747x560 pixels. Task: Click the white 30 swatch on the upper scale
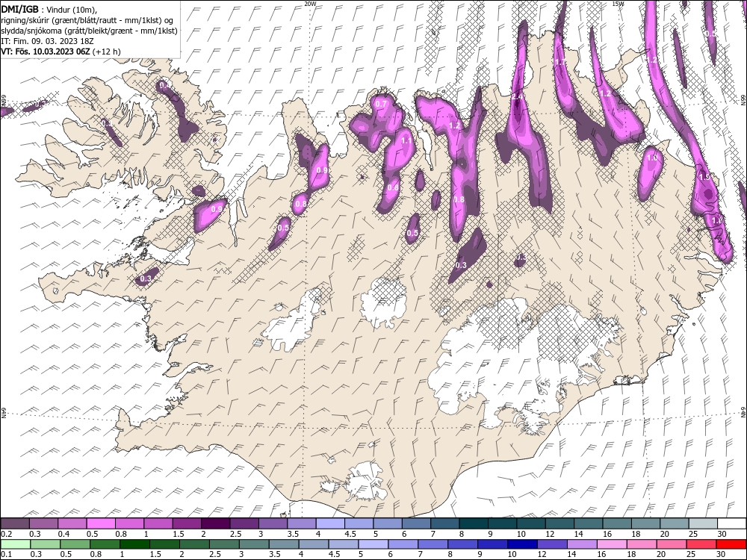pos(732,523)
